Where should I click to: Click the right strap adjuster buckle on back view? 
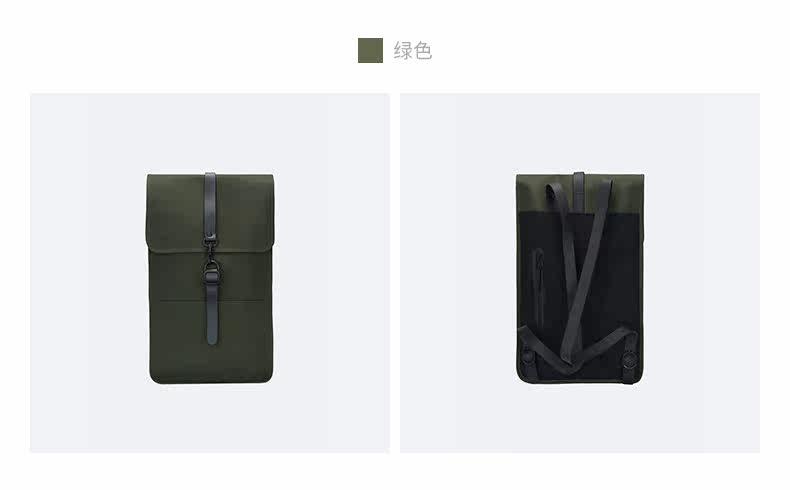[629, 361]
